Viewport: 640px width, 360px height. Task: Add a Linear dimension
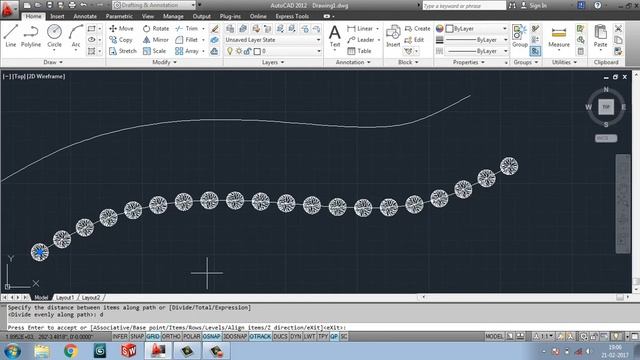(x=360, y=29)
